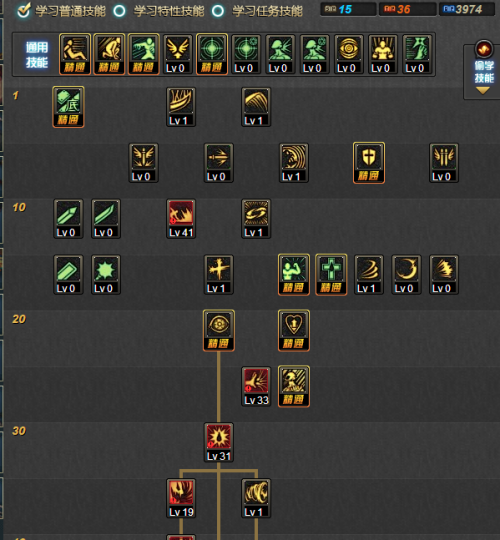Select the Lv 1 golden cross skill
This screenshot has width=500, height=540.
coord(218,275)
